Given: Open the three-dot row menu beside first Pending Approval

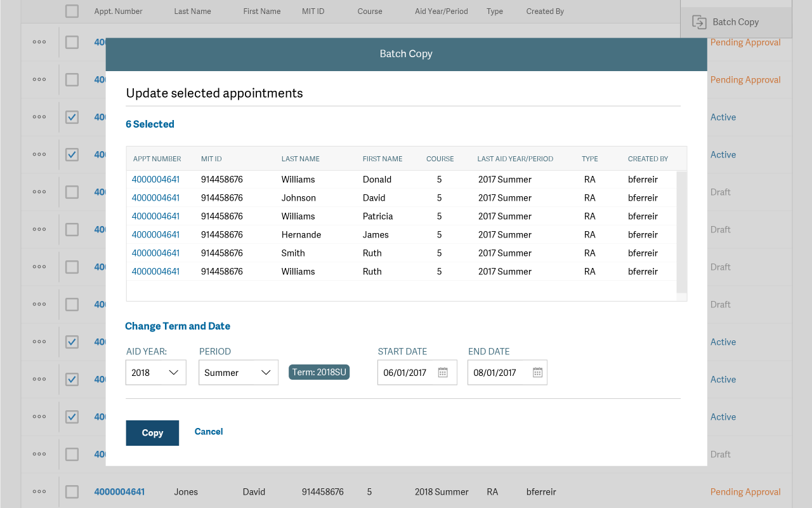Looking at the screenshot, I should pyautogui.click(x=39, y=43).
